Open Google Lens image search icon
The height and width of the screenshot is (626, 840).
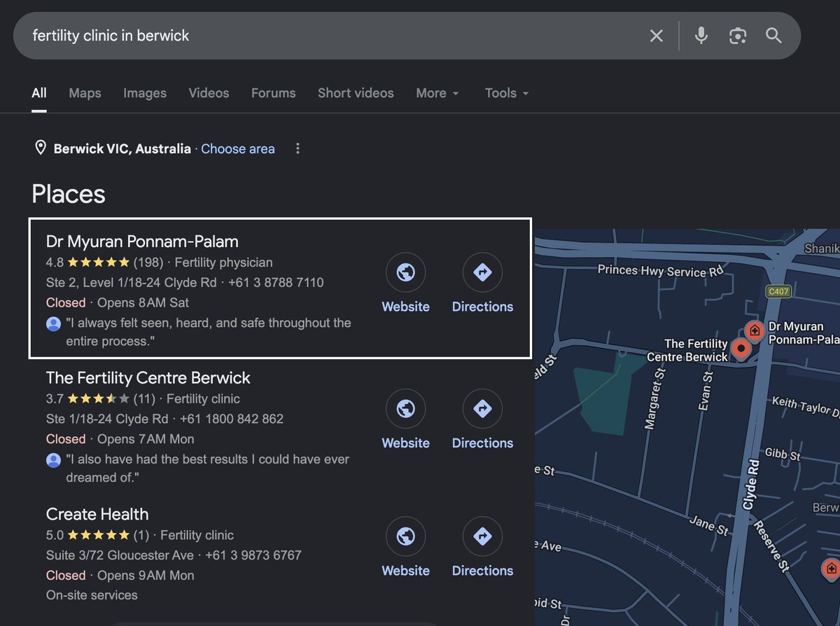pos(737,36)
